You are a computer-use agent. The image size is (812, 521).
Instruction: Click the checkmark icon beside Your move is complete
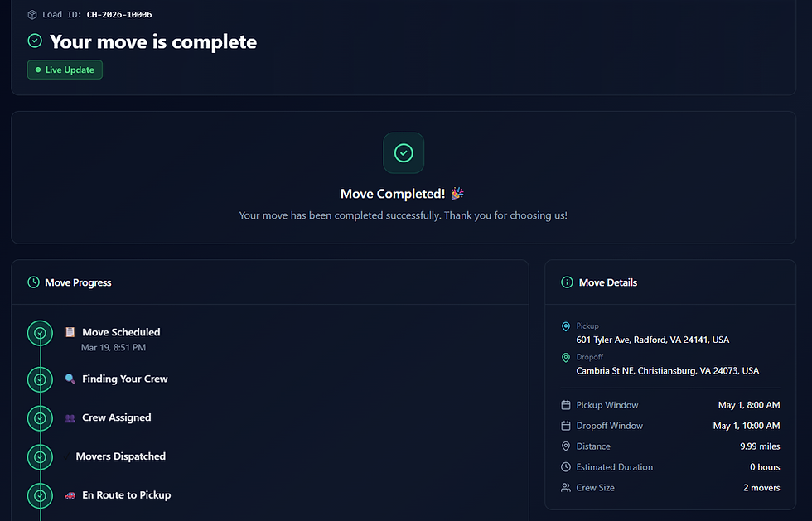click(35, 41)
